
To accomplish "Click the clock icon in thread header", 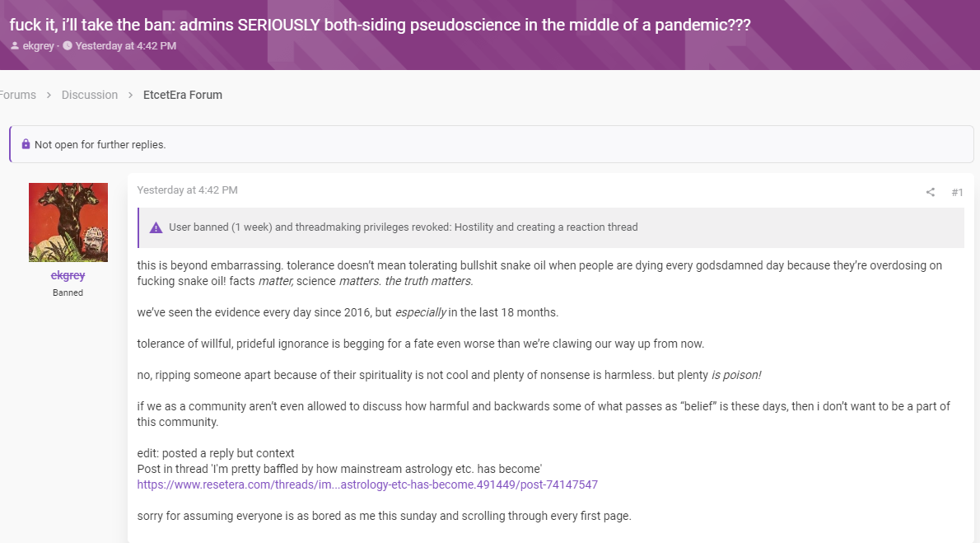I will [x=68, y=45].
